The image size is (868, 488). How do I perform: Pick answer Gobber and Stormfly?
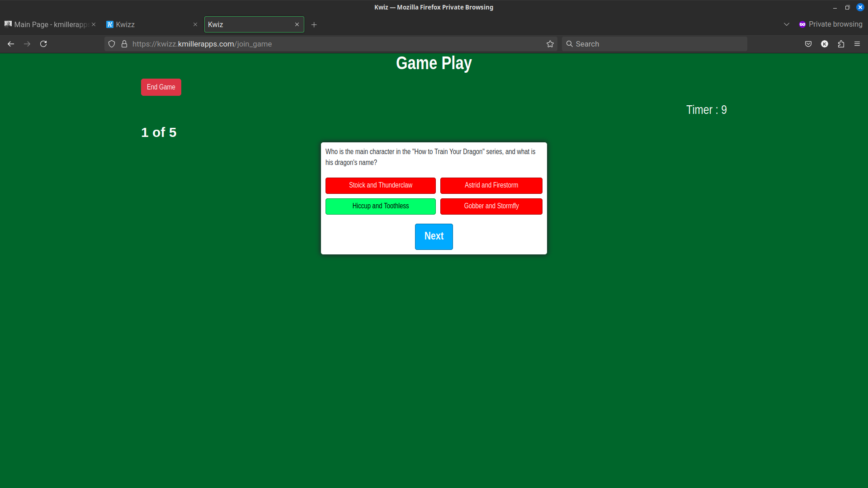(x=491, y=206)
